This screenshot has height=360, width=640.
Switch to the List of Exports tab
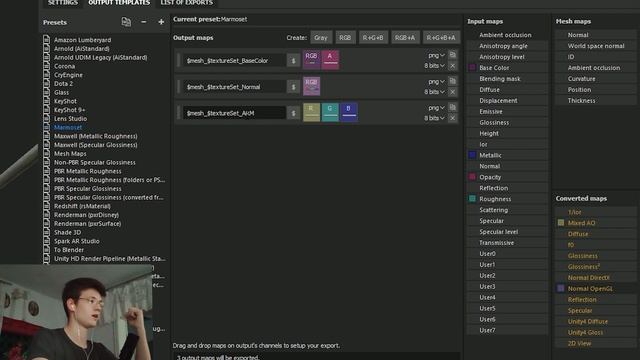click(x=187, y=3)
